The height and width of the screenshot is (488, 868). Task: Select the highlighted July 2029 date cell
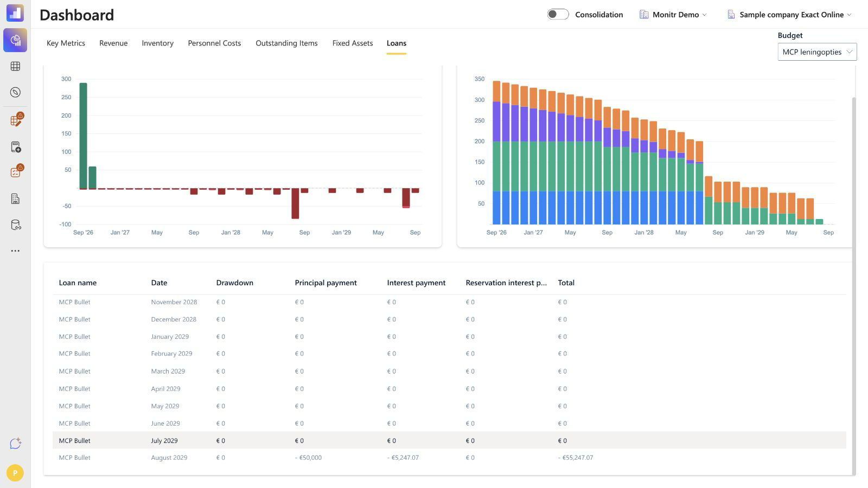tap(164, 441)
